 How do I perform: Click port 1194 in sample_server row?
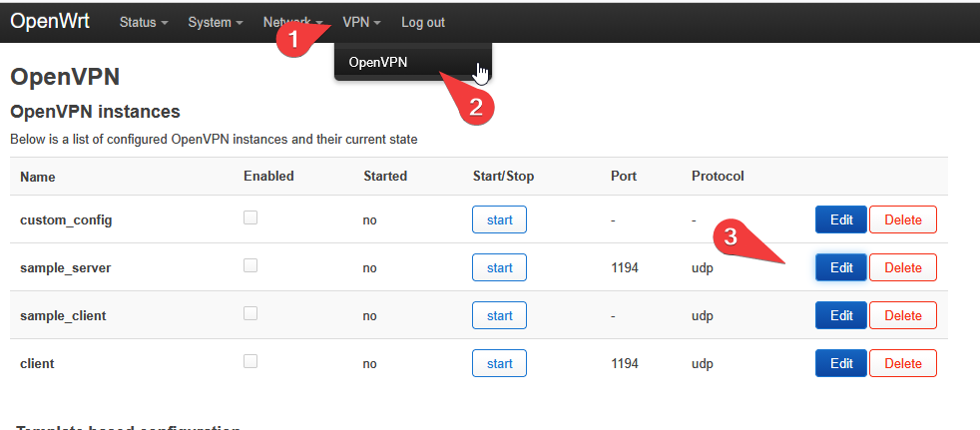point(625,268)
